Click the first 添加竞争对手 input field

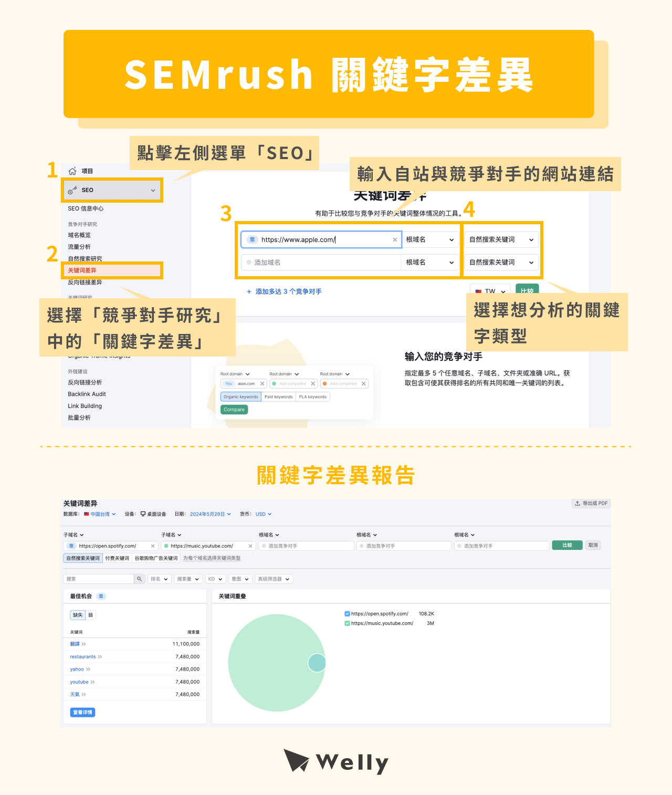pyautogui.click(x=306, y=546)
